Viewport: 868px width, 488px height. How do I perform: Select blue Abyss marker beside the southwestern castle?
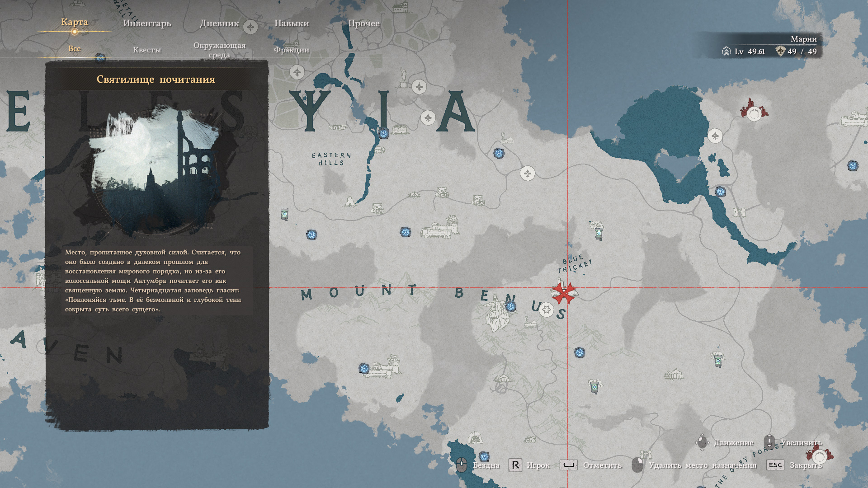coord(364,369)
